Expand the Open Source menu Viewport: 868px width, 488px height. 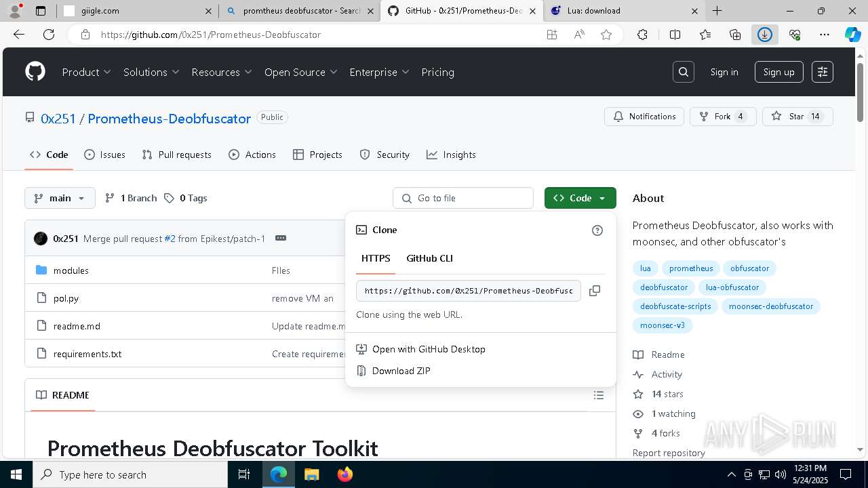coord(301,72)
